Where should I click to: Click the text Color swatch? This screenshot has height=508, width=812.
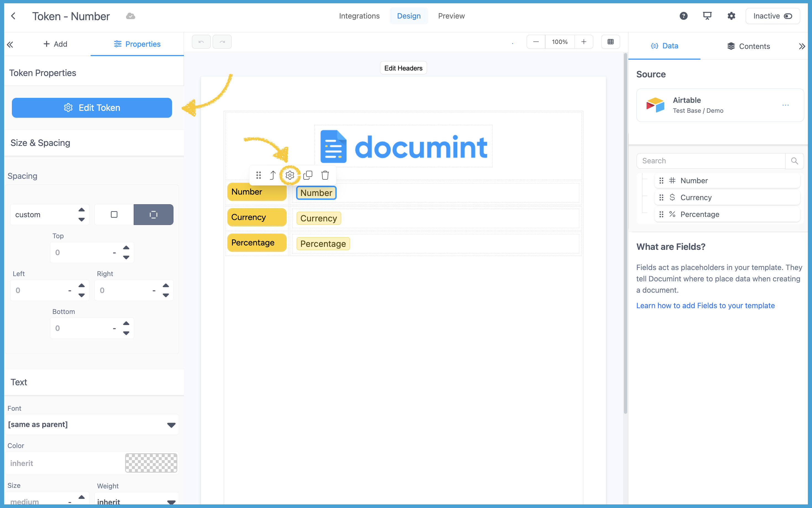click(x=151, y=463)
